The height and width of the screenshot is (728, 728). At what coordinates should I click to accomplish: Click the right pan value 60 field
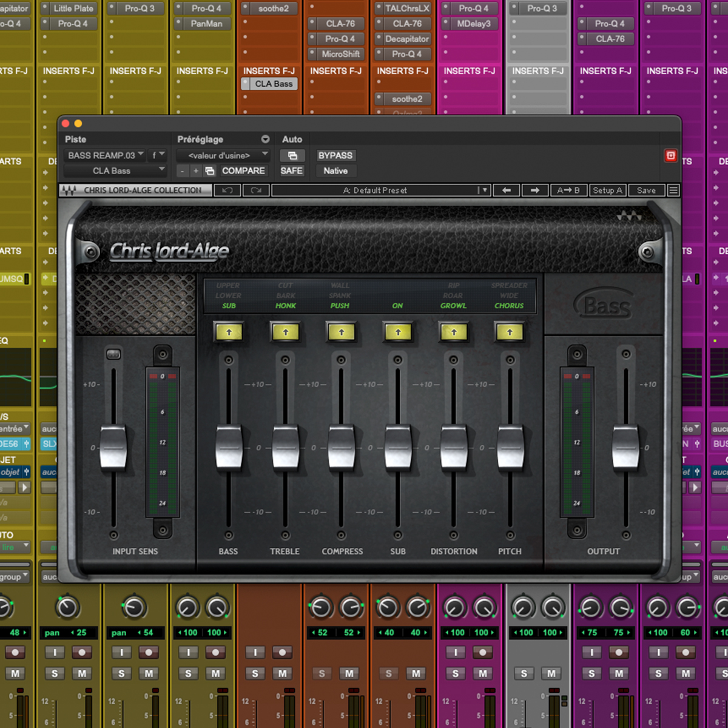coord(687,633)
